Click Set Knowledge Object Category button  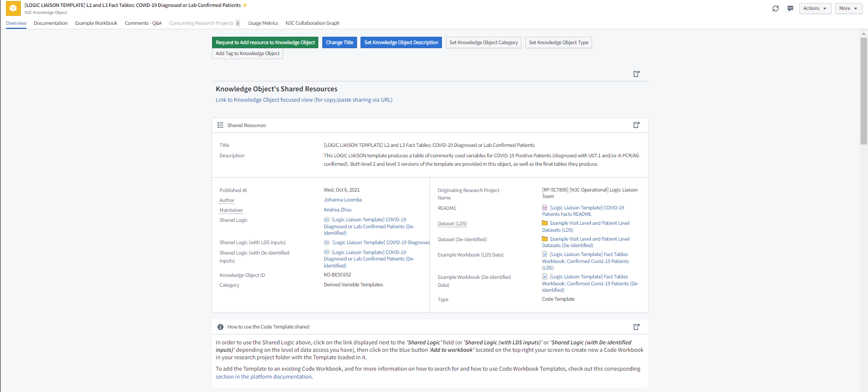483,43
